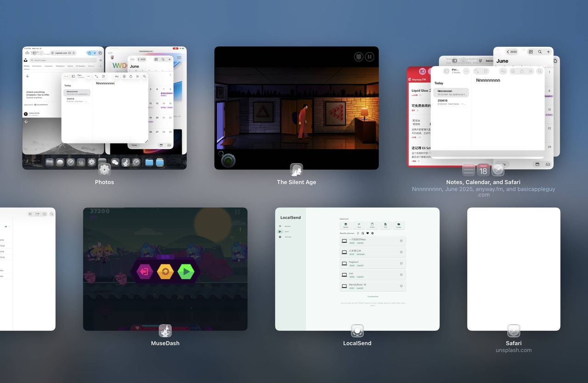The width and height of the screenshot is (588, 383).
Task: Switch to the Send tab in LocalSend
Action: 280,231
